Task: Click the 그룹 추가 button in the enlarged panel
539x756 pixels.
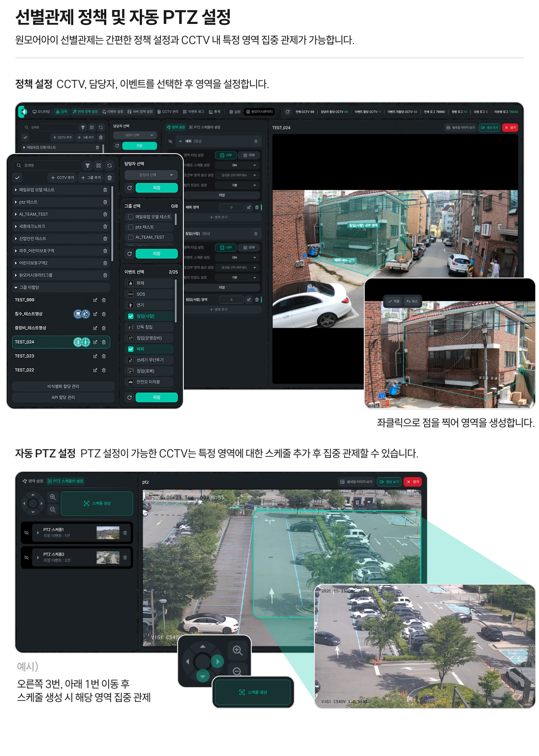Action: point(91,178)
